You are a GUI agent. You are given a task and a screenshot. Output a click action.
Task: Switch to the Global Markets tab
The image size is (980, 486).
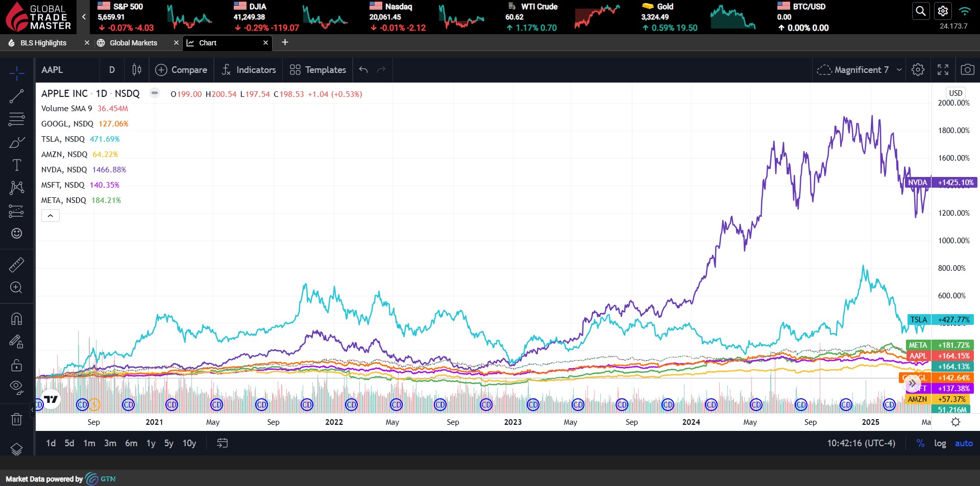click(133, 43)
